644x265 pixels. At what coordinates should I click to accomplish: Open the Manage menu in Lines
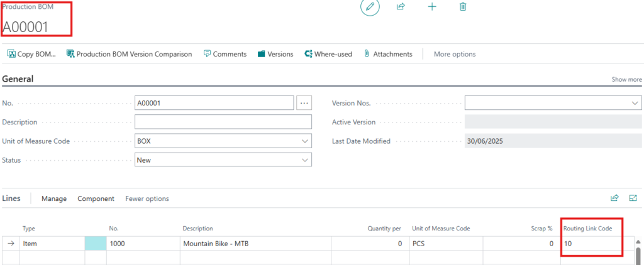click(54, 198)
